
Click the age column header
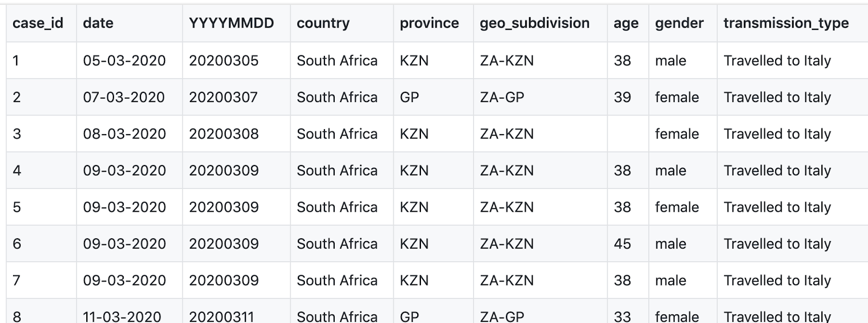(626, 23)
